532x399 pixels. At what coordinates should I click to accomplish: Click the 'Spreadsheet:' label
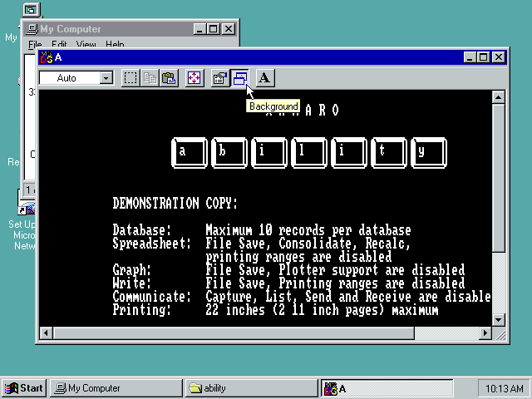tap(152, 244)
